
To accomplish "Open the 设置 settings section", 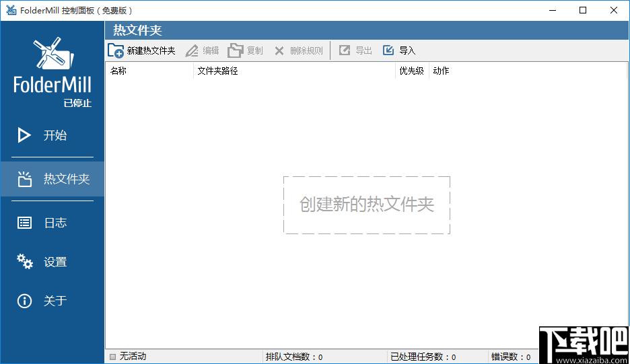I will coord(53,262).
